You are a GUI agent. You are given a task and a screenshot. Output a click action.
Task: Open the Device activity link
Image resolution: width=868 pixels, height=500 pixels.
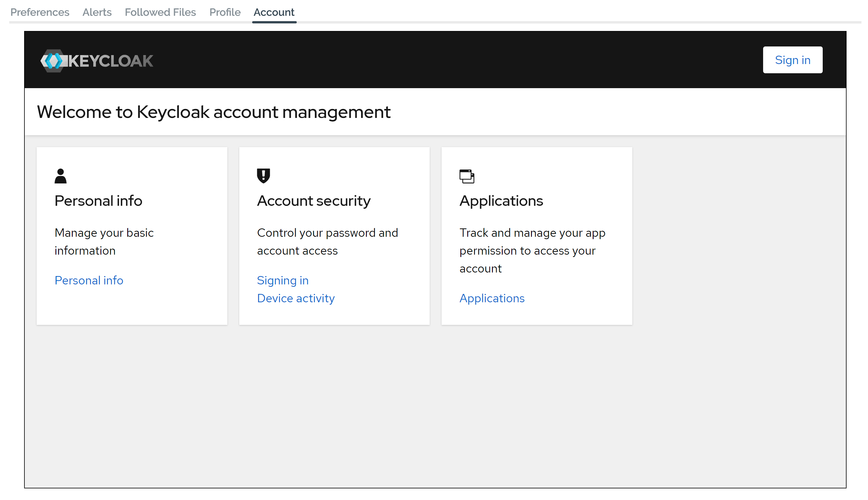pyautogui.click(x=296, y=298)
